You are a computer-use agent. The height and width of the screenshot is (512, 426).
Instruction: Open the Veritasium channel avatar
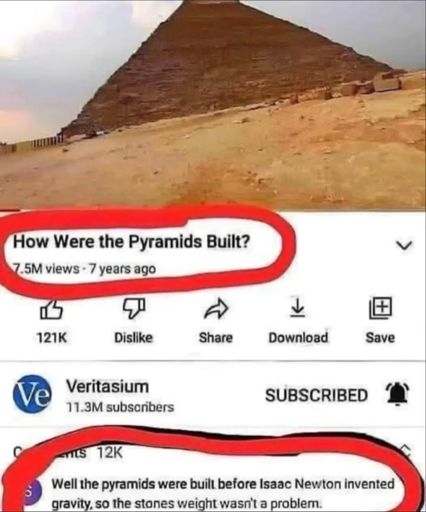tap(32, 394)
